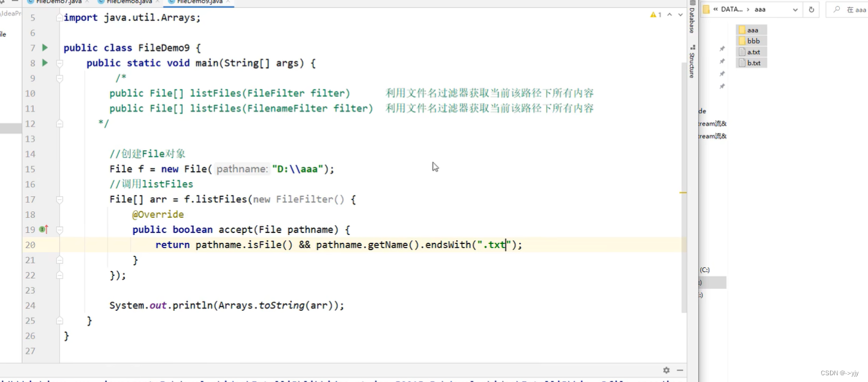Open the Structure tool window
868x382 pixels.
point(691,61)
